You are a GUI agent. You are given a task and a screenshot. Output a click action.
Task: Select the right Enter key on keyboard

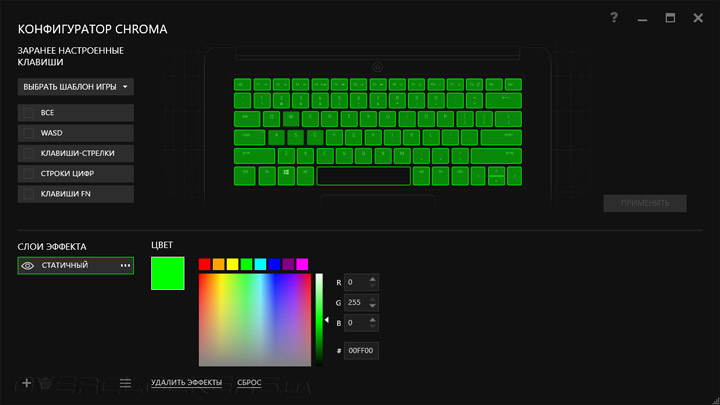pos(501,137)
